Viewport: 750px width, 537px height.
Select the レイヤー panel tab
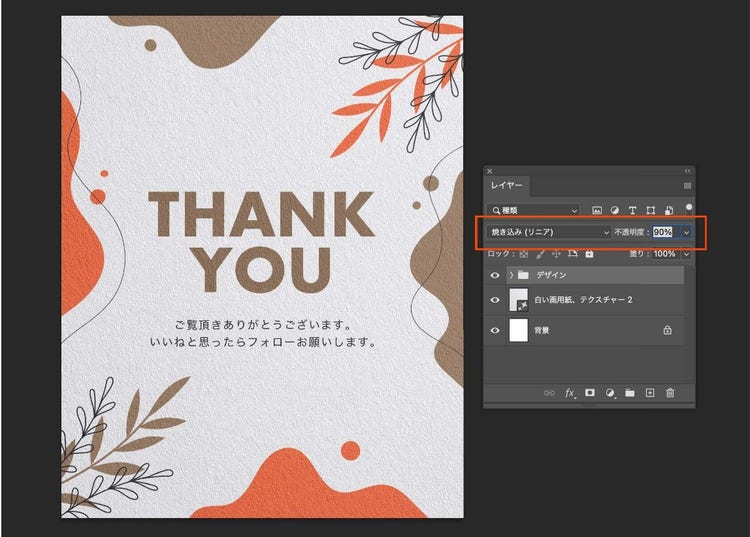point(506,186)
